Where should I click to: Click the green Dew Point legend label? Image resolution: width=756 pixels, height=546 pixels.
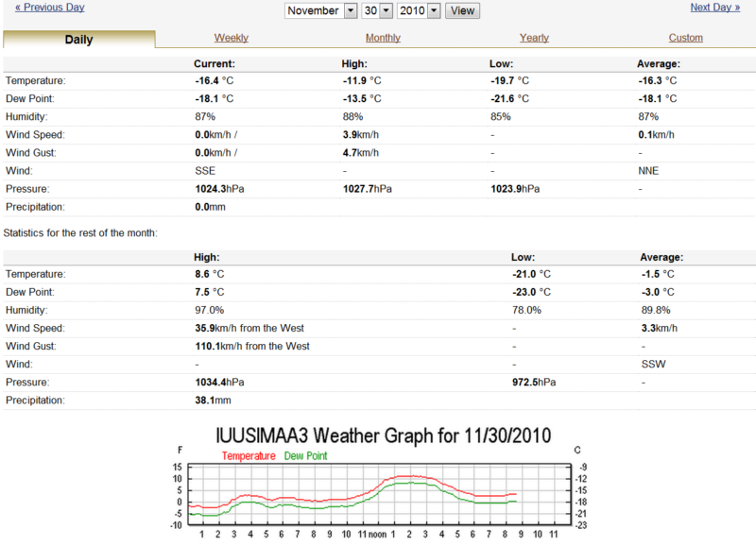coord(304,455)
